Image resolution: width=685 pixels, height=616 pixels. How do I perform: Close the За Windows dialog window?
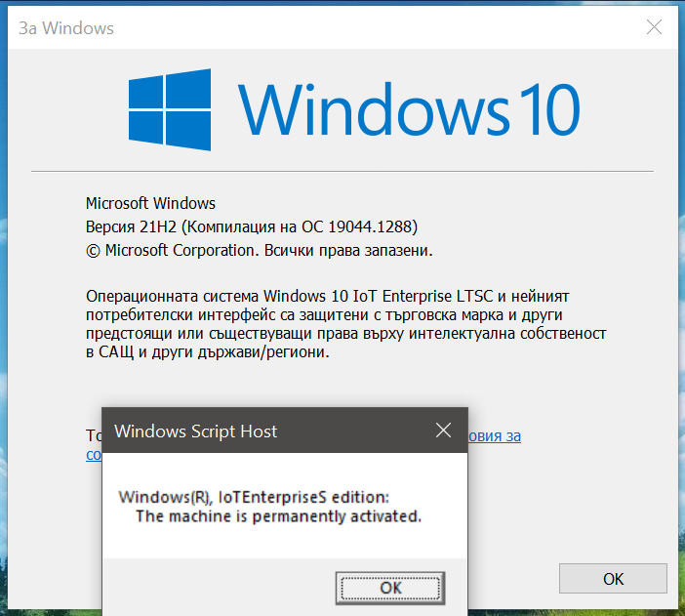click(x=654, y=27)
